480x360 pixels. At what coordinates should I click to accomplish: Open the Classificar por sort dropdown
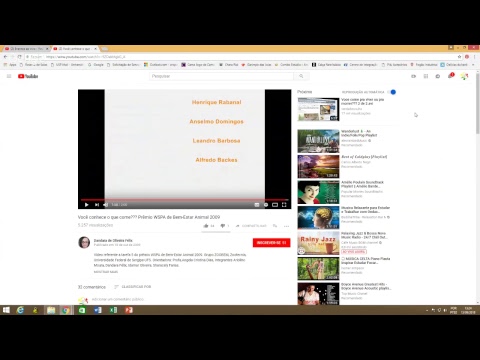click(x=132, y=287)
